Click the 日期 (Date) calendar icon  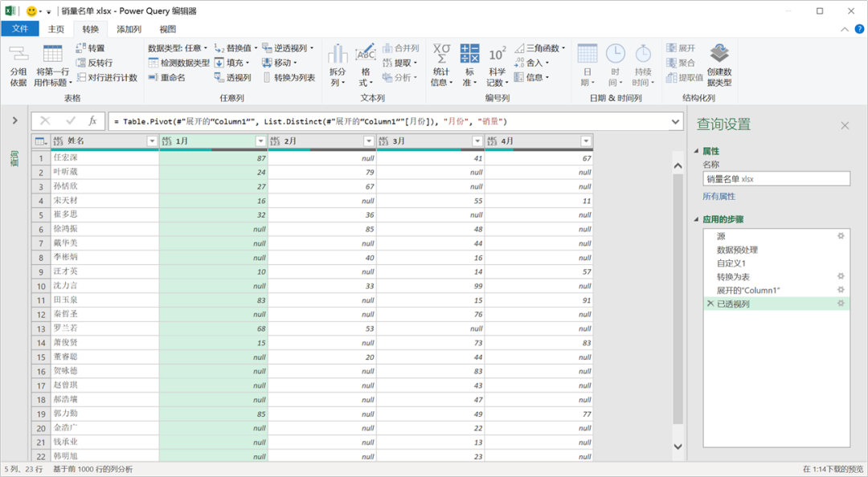588,55
